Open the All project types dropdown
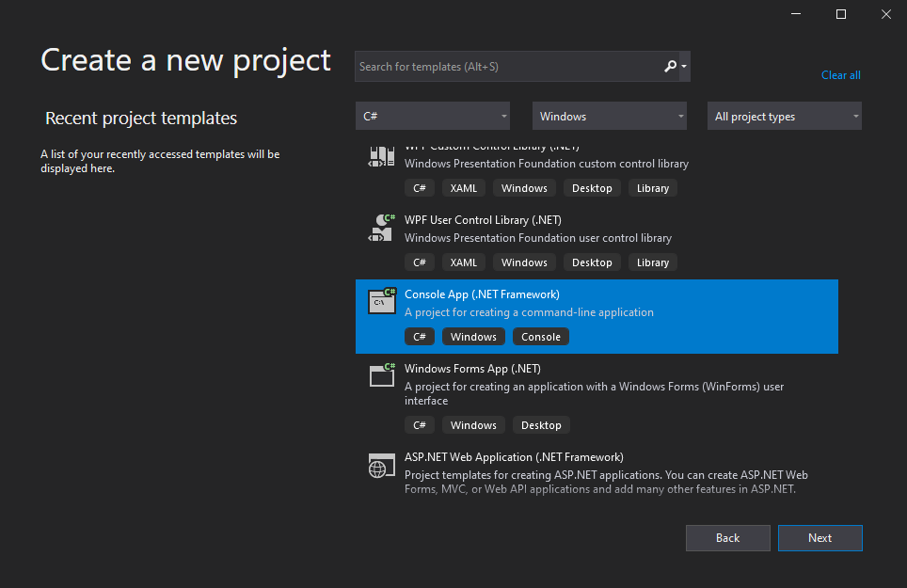The image size is (907, 588). click(x=785, y=117)
